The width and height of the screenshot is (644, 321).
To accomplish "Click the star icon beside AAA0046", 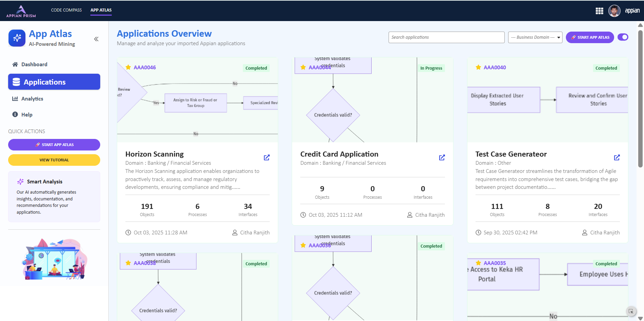I will 128,67.
